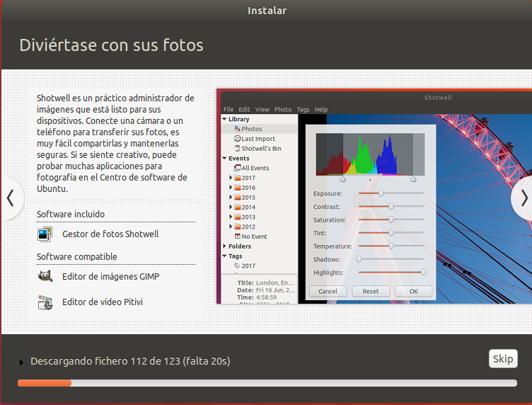Image resolution: width=532 pixels, height=405 pixels.
Task: Collapse the Events tree section
Action: tap(224, 158)
